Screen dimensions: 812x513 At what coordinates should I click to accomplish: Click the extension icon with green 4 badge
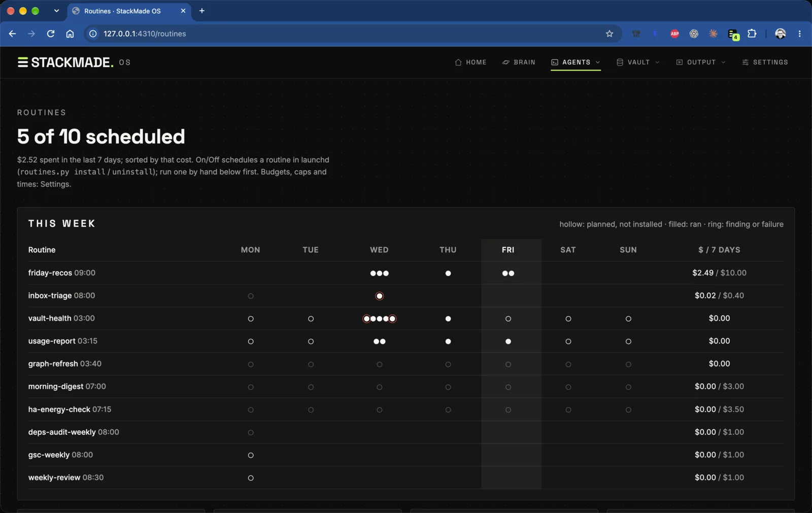(733, 34)
